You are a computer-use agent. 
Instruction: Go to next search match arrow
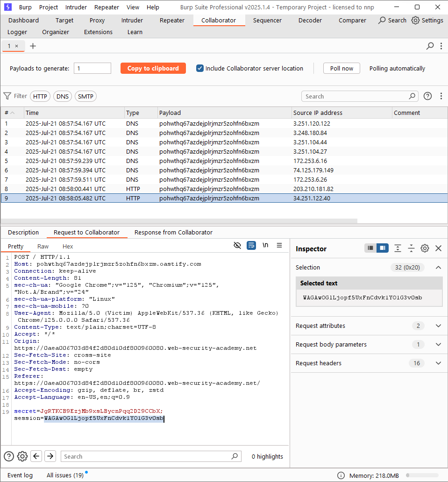pos(50,456)
